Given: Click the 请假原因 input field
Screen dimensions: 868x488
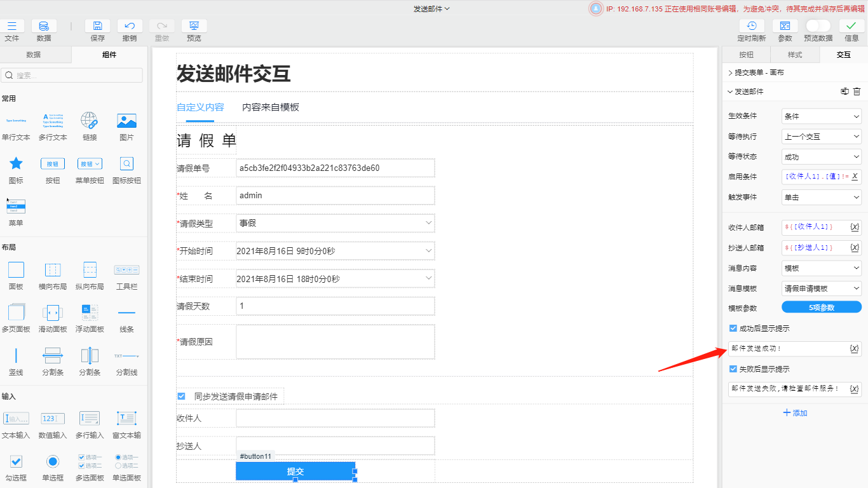Looking at the screenshot, I should pos(335,341).
